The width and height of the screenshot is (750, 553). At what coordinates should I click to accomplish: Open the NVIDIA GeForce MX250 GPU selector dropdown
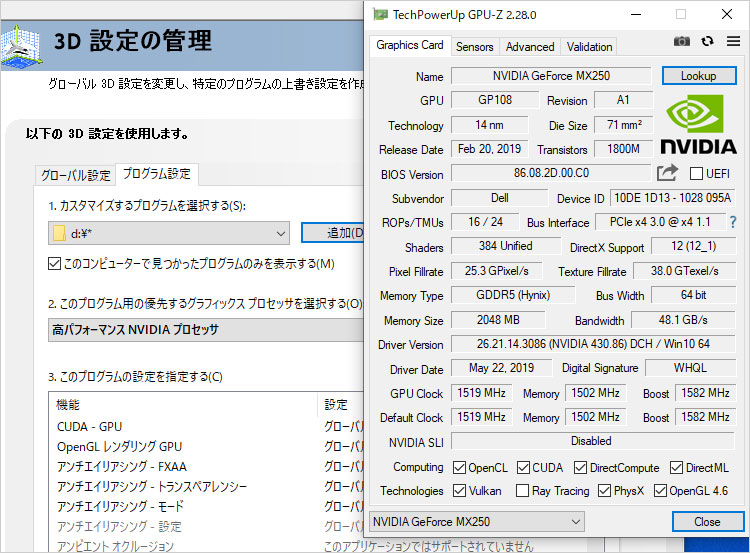tap(477, 521)
